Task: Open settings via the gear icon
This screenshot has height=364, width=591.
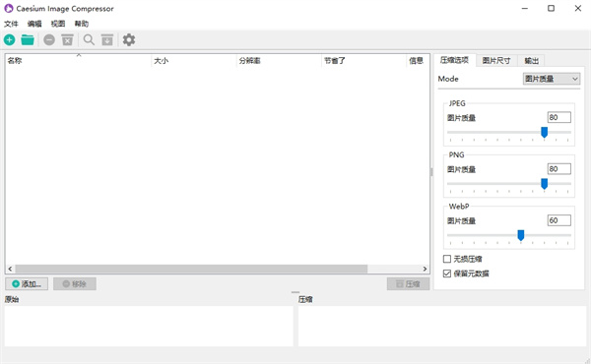Action: (129, 39)
